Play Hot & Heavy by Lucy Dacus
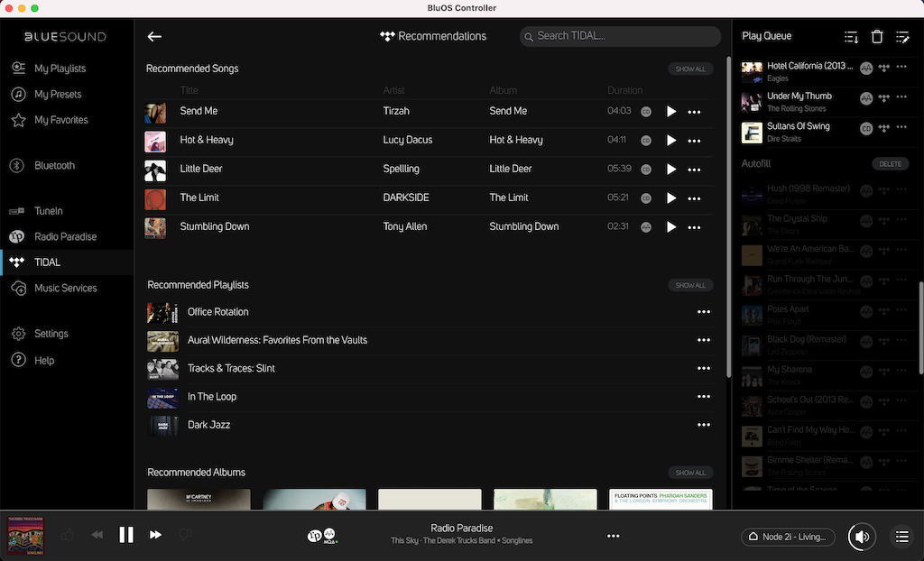 pos(670,141)
